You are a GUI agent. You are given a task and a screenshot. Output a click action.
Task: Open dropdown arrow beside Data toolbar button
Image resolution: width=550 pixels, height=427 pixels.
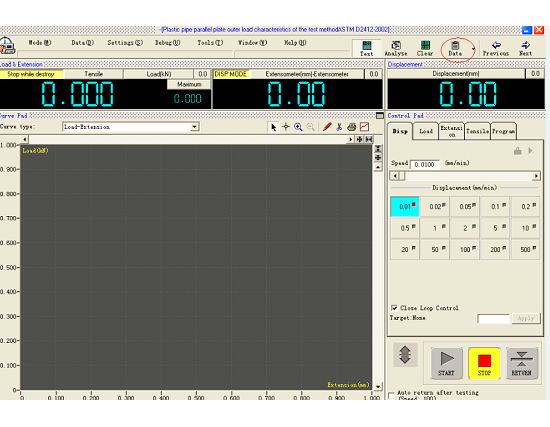click(x=474, y=49)
